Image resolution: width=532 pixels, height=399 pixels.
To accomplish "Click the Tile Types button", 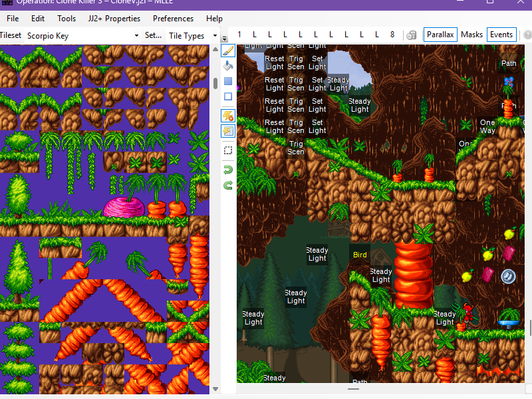I will (x=187, y=36).
